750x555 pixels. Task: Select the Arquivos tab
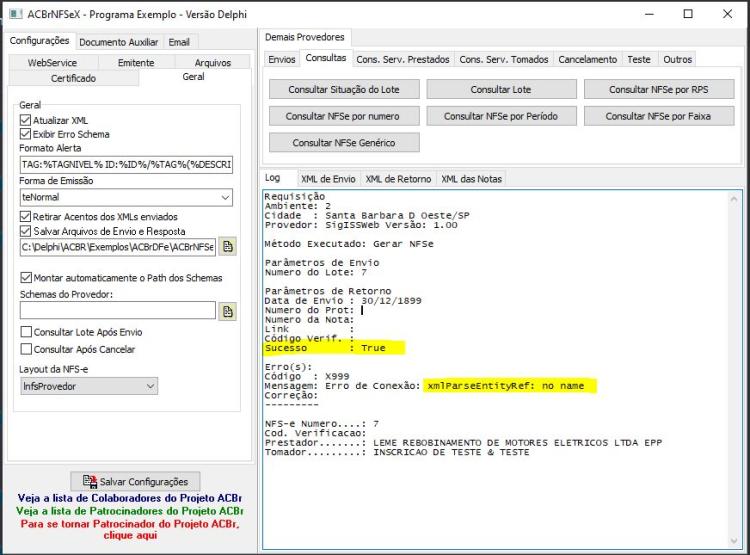point(212,63)
